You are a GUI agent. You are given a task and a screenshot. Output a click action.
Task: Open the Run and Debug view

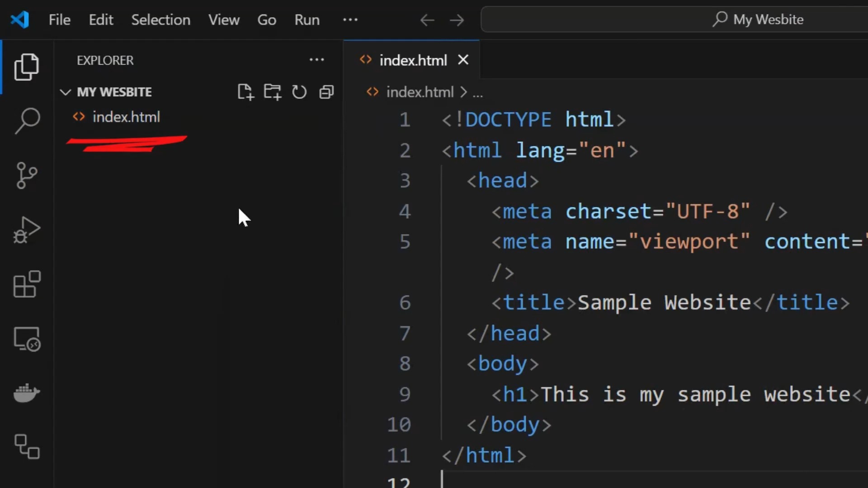tap(27, 230)
